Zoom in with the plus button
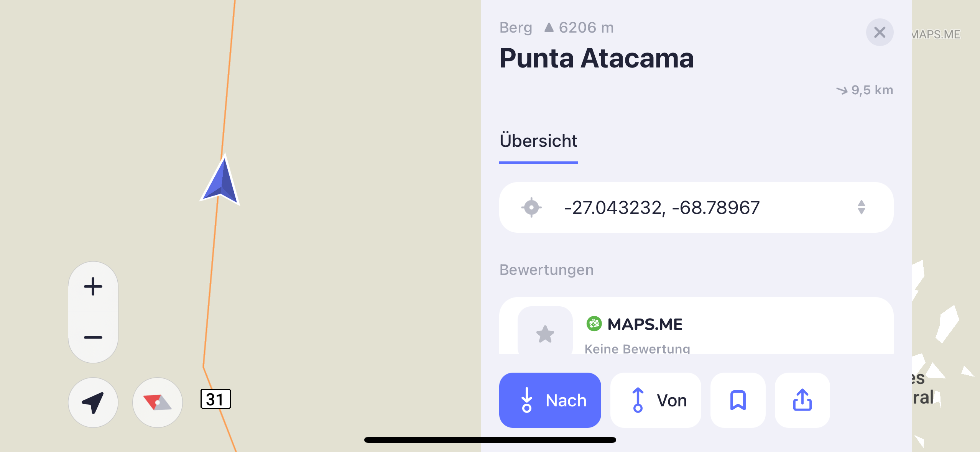Image resolution: width=980 pixels, height=452 pixels. [x=93, y=286]
